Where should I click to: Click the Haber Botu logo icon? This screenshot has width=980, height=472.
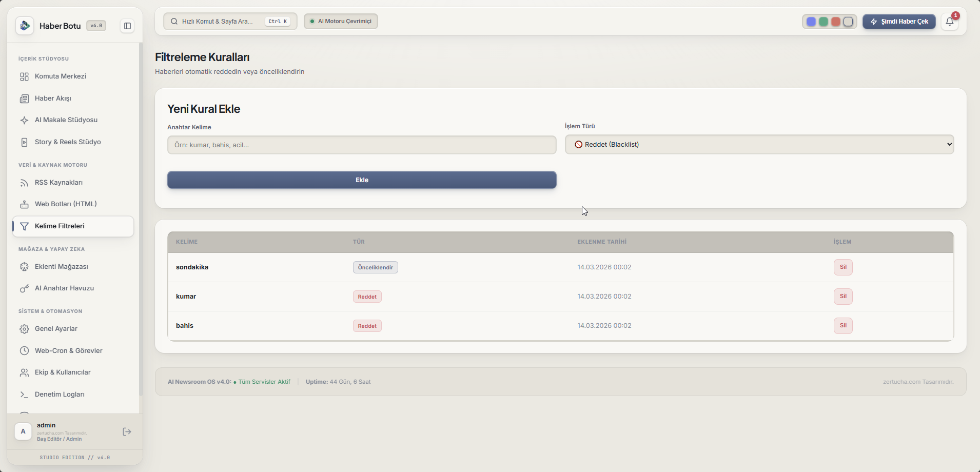pos(25,26)
